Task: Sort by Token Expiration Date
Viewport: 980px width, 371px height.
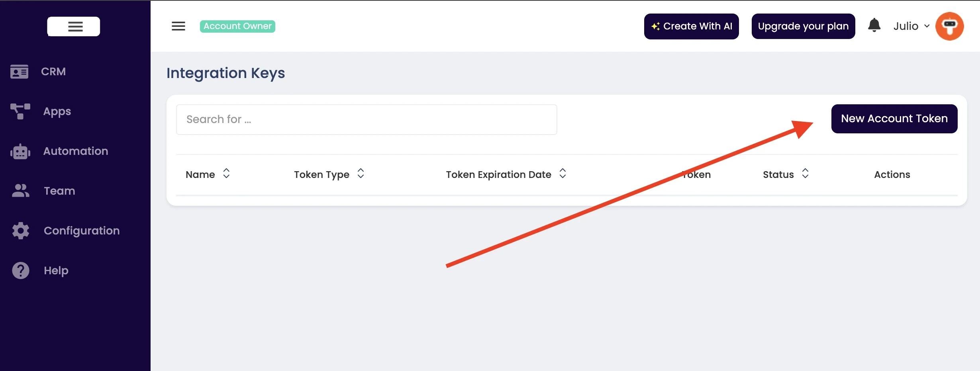Action: coord(563,174)
